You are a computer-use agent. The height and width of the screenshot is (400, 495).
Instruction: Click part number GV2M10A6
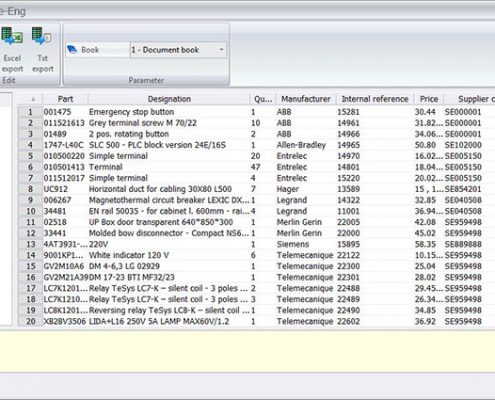coord(64,266)
